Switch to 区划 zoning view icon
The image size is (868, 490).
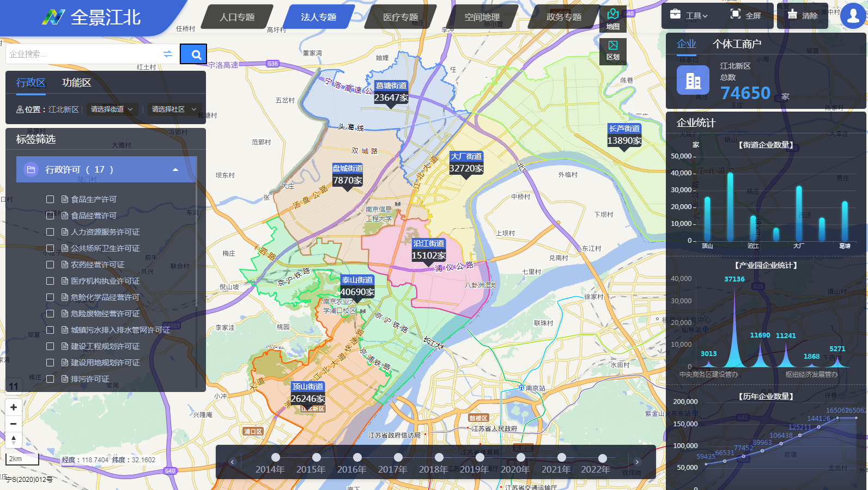pyautogui.click(x=613, y=50)
